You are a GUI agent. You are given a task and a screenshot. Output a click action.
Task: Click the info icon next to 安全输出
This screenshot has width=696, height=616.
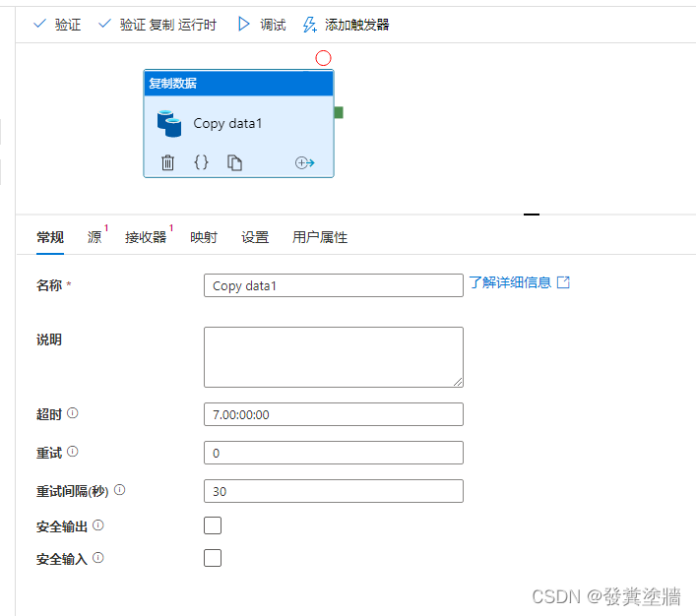tap(98, 525)
